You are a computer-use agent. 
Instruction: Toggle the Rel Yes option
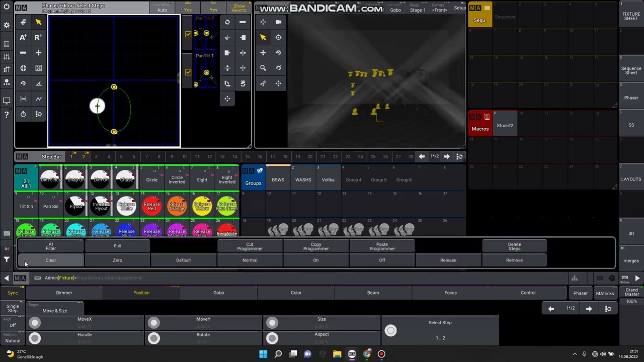213,8
